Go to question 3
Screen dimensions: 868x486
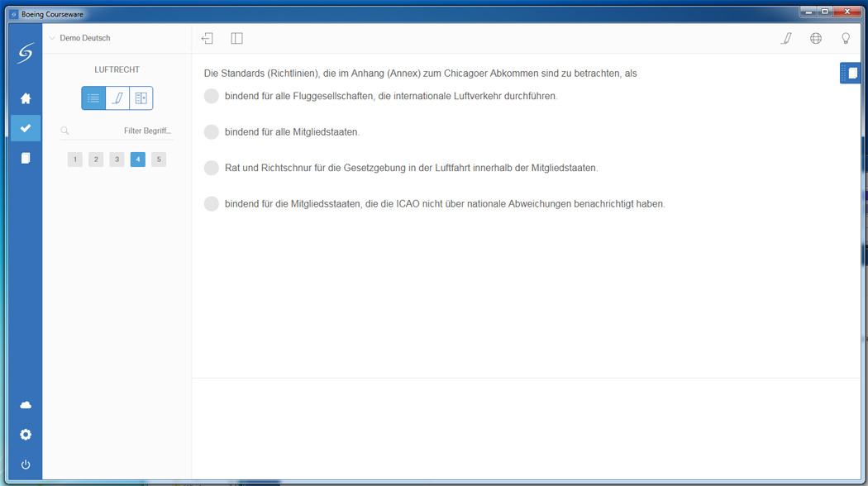coord(117,160)
